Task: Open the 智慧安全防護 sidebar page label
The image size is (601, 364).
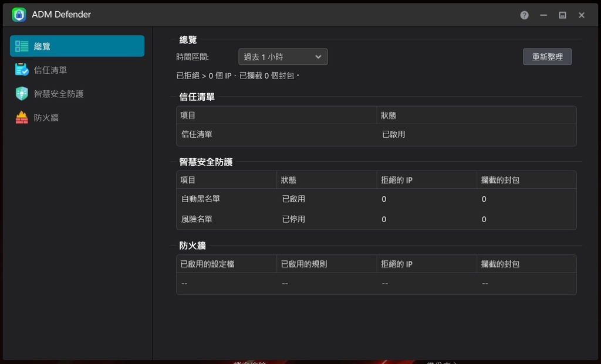Action: (x=59, y=94)
